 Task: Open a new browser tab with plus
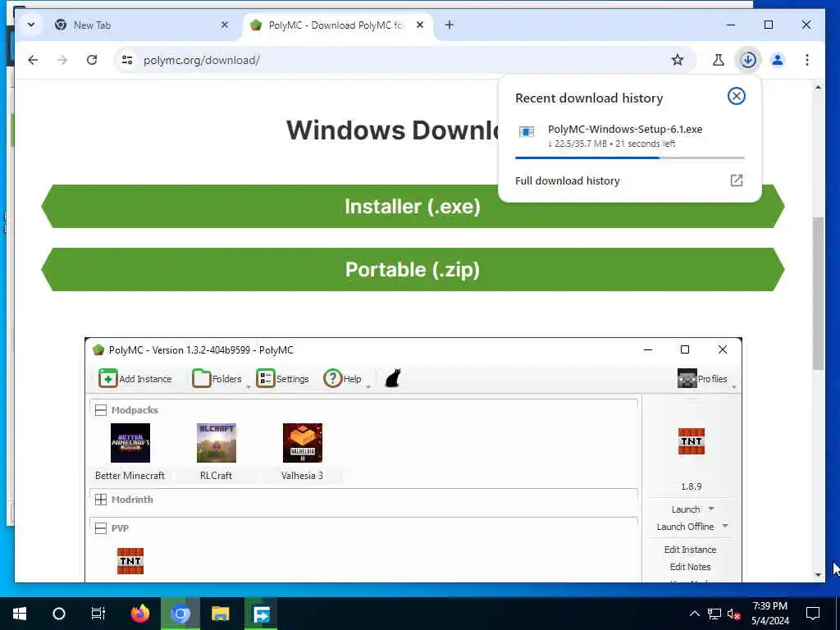(x=450, y=25)
